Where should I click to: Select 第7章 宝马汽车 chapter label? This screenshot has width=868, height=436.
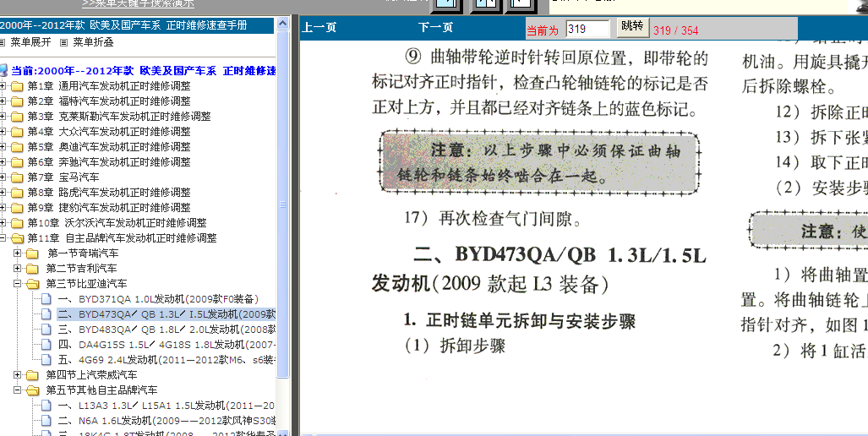point(63,177)
